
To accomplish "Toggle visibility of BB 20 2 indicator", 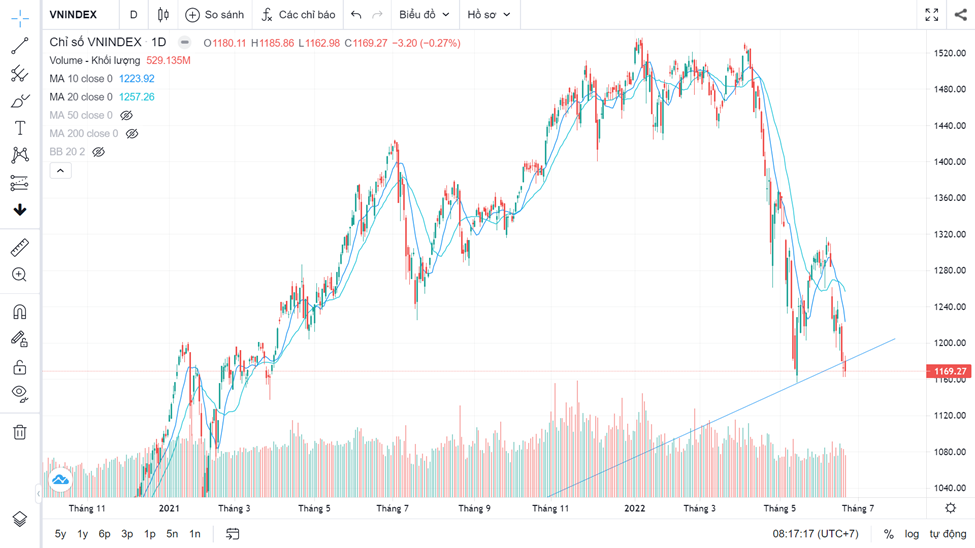I will (98, 152).
